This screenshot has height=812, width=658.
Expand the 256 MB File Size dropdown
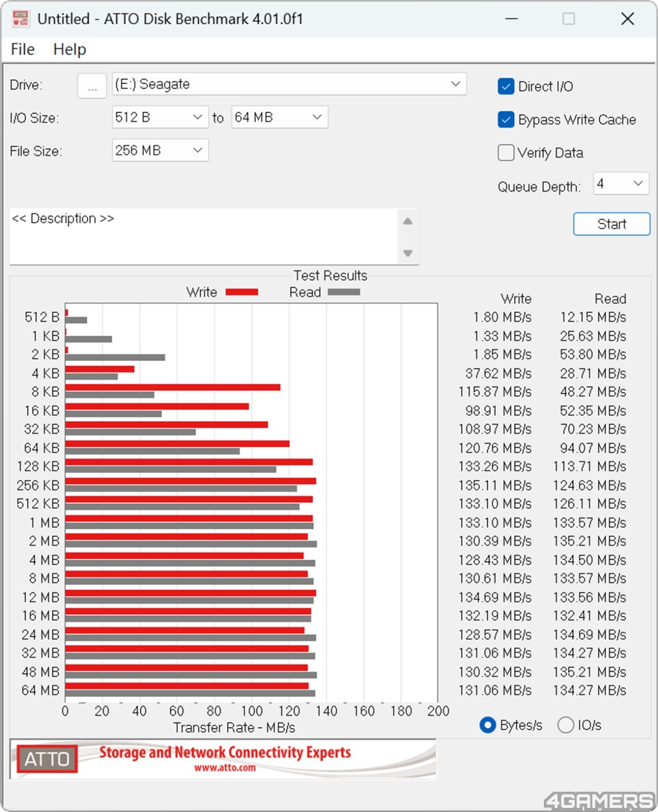[160, 150]
